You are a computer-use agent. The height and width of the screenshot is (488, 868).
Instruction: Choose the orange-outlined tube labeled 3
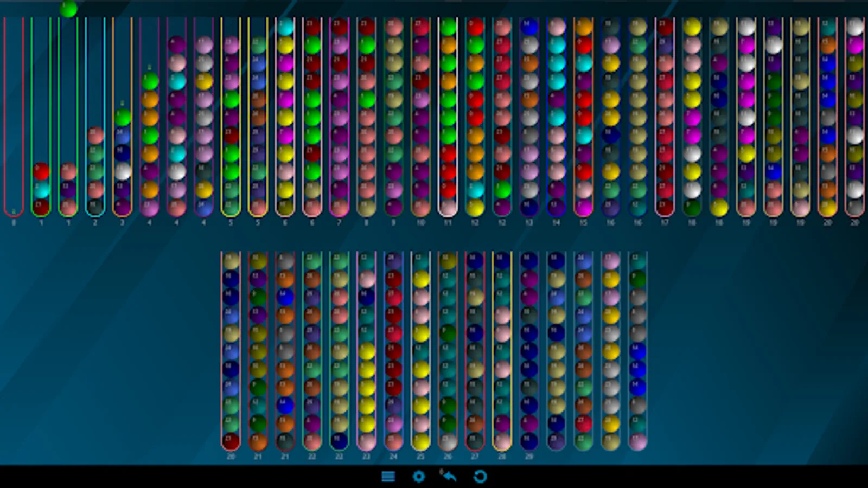[x=123, y=117]
